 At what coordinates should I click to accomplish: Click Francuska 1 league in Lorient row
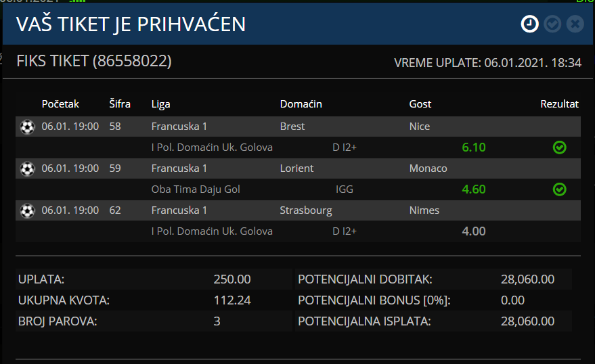pyautogui.click(x=179, y=168)
